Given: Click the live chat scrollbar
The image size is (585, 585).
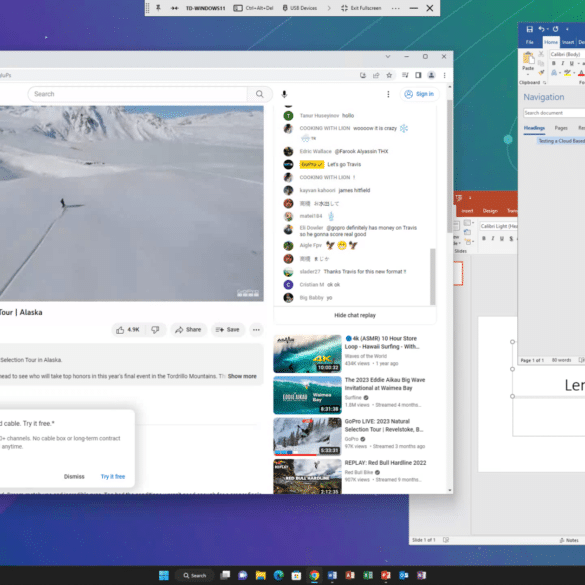Looking at the screenshot, I should 432,276.
